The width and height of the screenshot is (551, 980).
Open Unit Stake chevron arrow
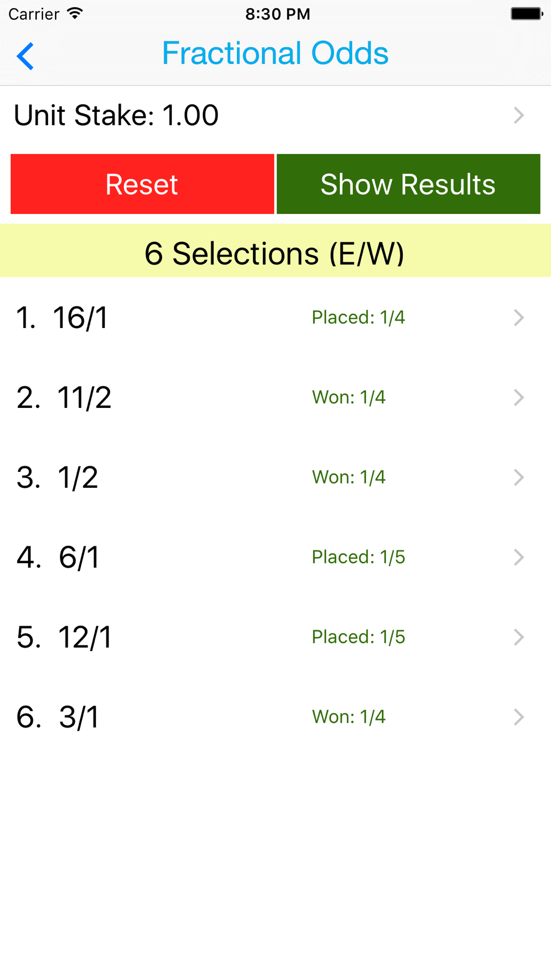[x=518, y=115]
